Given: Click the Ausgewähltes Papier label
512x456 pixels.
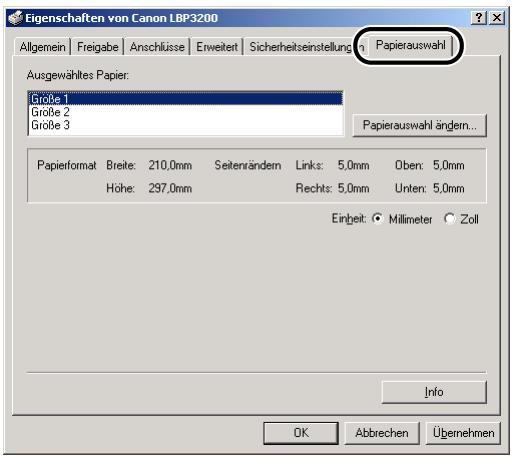Looking at the screenshot, I should point(78,75).
